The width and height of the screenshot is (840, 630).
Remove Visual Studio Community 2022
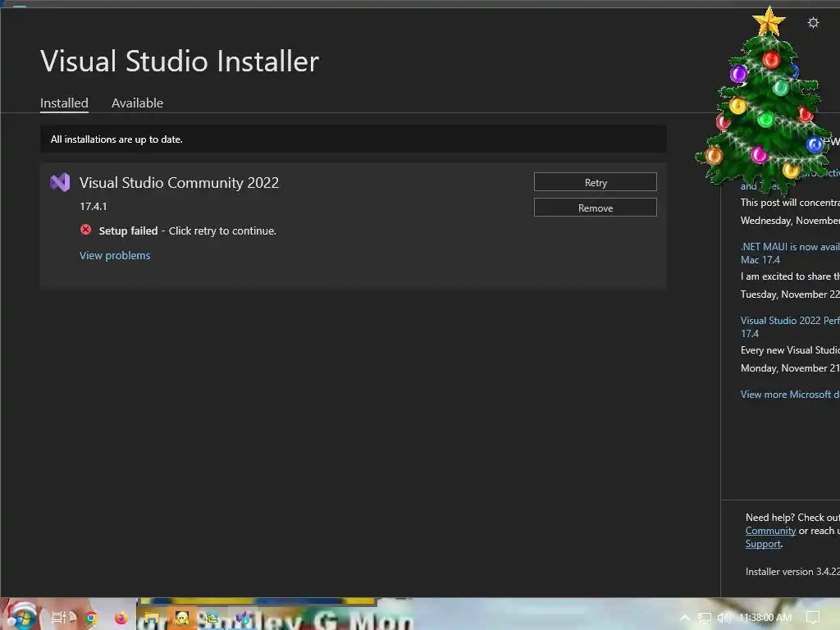[596, 208]
